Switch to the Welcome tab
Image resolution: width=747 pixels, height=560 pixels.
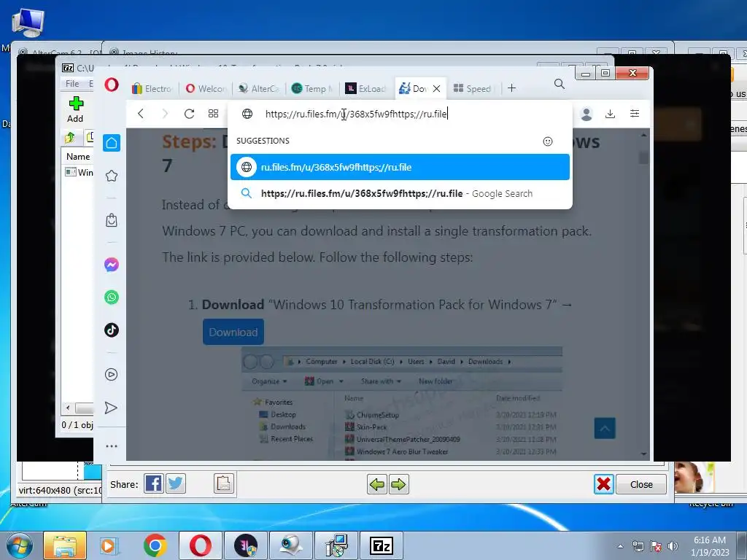[x=206, y=88]
